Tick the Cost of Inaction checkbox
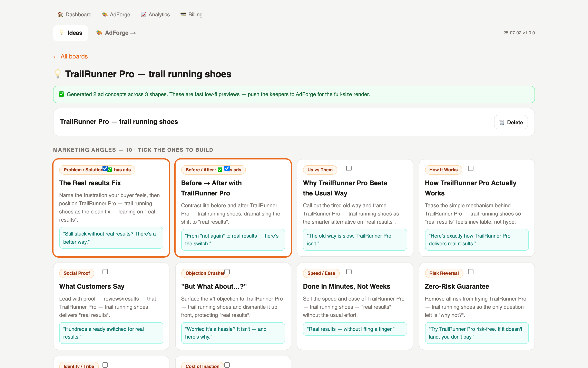This screenshot has height=368, width=588. pyautogui.click(x=227, y=365)
